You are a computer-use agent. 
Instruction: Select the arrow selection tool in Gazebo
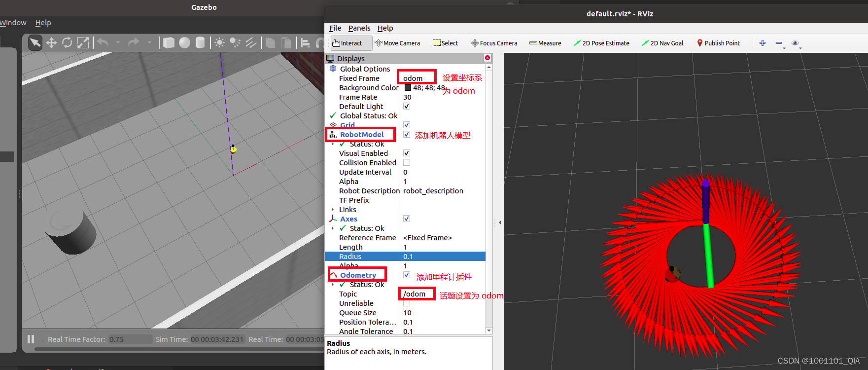point(35,43)
